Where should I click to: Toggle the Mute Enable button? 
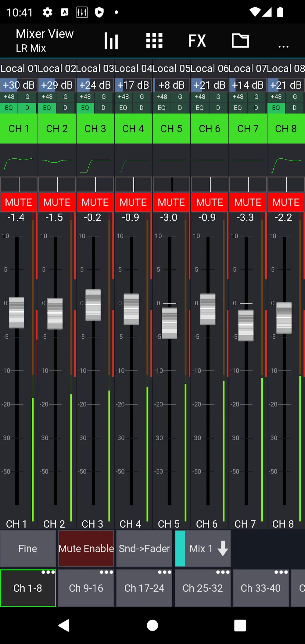coord(86,549)
